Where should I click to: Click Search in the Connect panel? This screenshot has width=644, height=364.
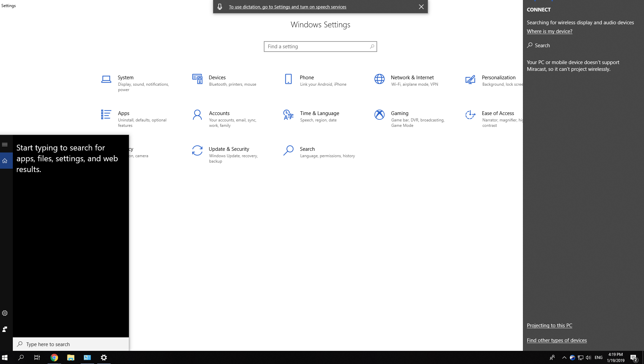538,45
